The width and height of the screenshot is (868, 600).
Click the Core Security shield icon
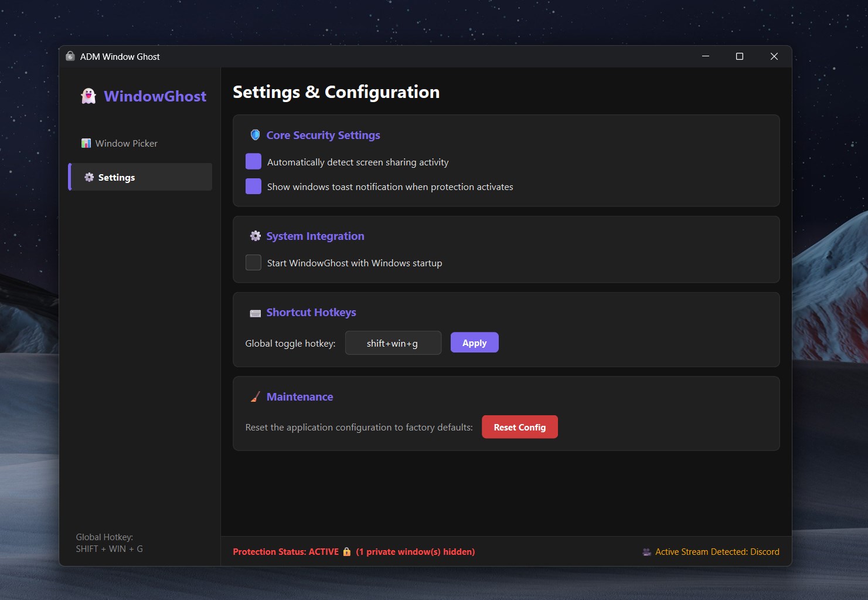click(x=255, y=135)
